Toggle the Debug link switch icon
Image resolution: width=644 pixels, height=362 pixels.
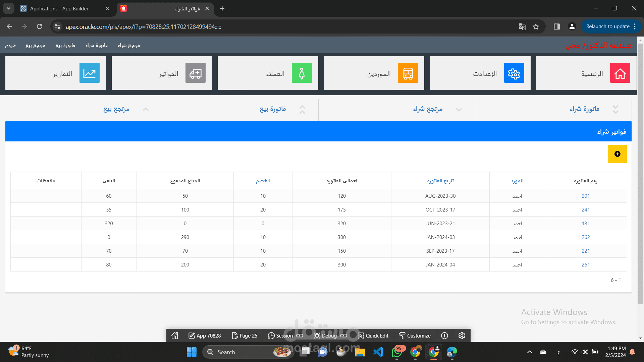[343, 336]
